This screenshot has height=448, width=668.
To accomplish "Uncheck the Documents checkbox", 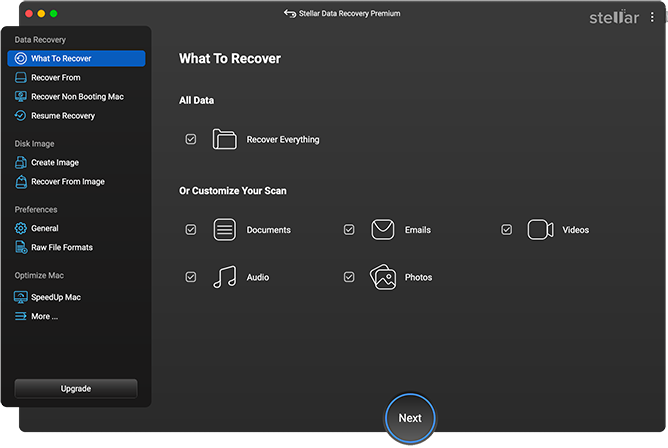I will tap(191, 230).
